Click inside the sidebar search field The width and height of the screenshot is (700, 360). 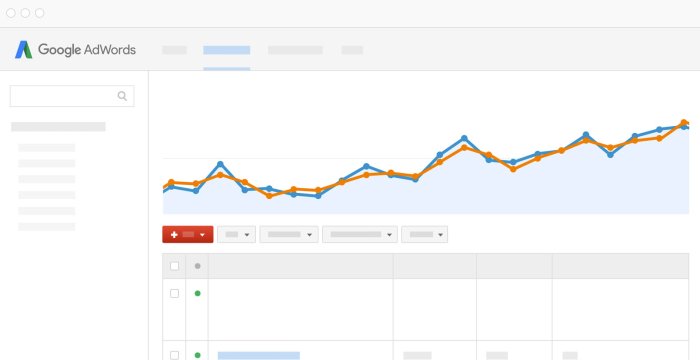[x=72, y=96]
